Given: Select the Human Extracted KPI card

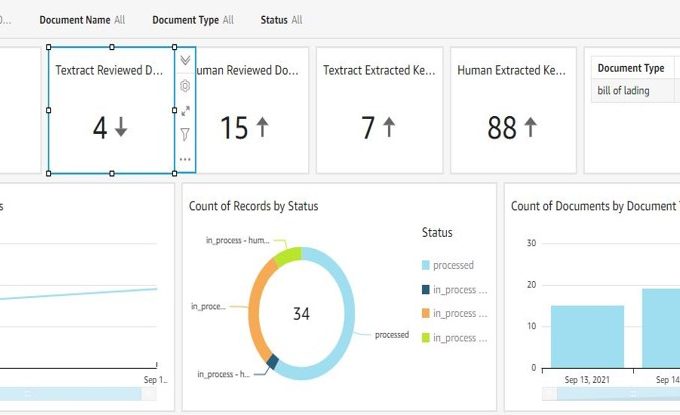Looking at the screenshot, I should (512, 110).
